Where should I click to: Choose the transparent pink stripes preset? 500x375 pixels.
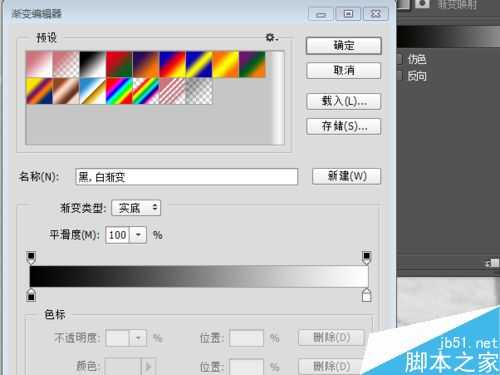[x=173, y=91]
